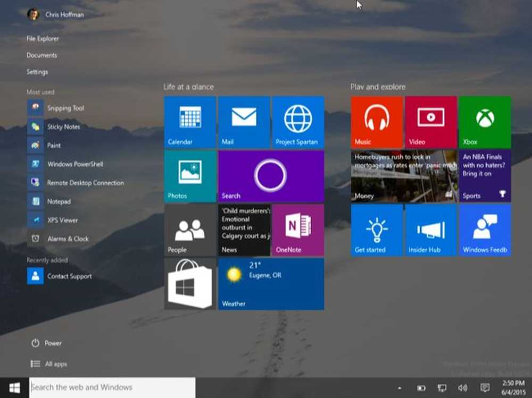Open the Calendar tile

pos(190,122)
